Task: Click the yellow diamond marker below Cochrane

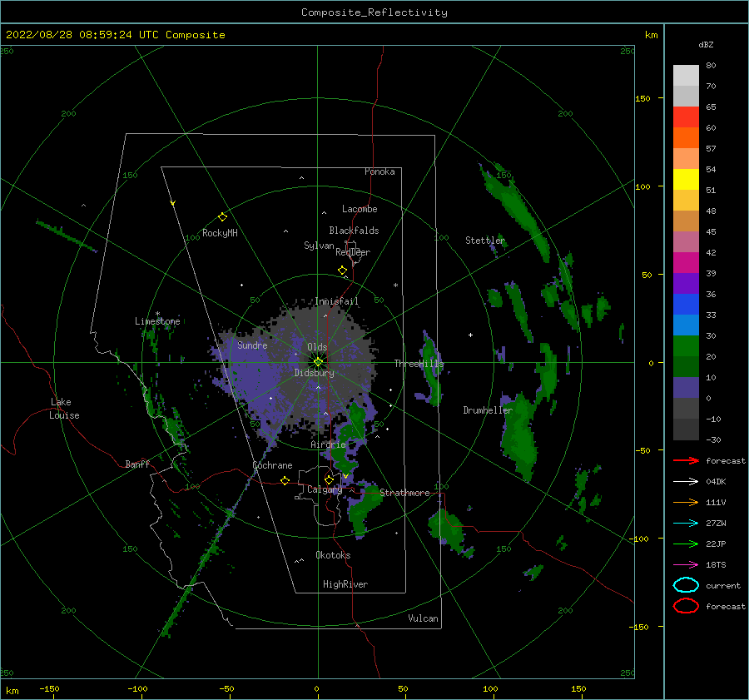Action: pos(285,480)
